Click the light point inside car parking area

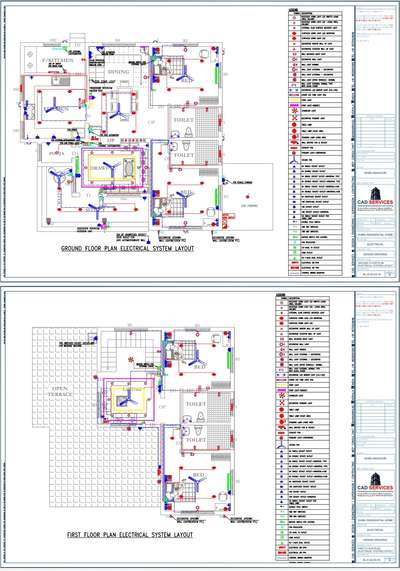(248, 197)
